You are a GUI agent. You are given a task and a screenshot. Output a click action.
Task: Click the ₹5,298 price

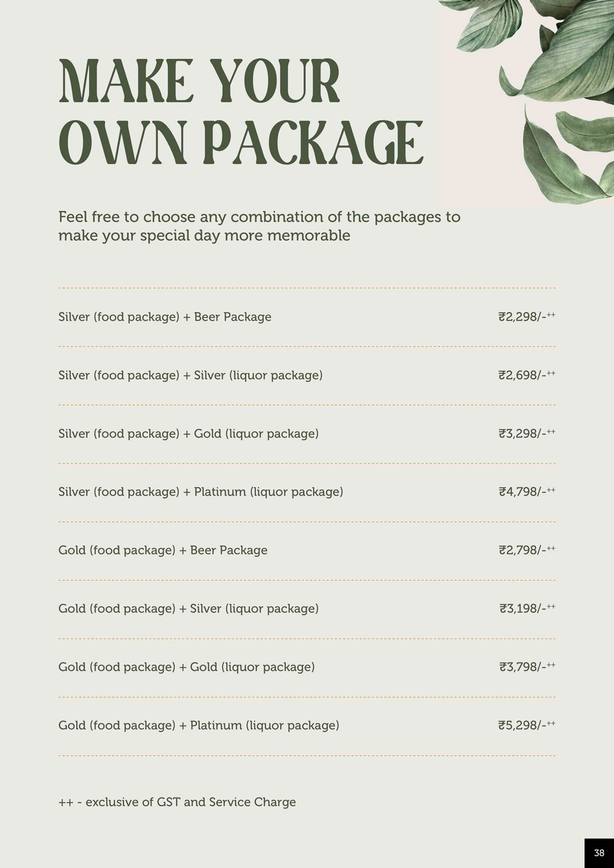pos(527,725)
